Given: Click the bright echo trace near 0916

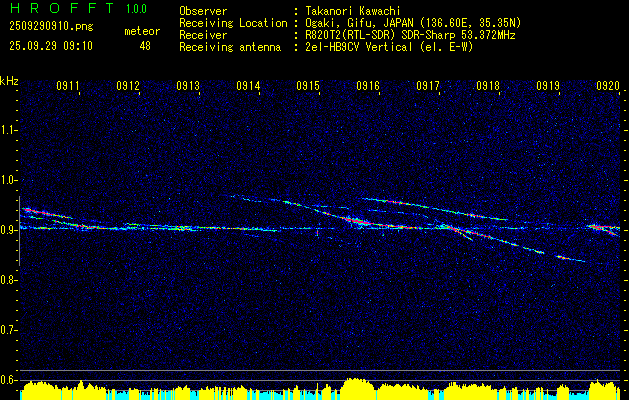Looking at the screenshot, I should click(x=358, y=221).
